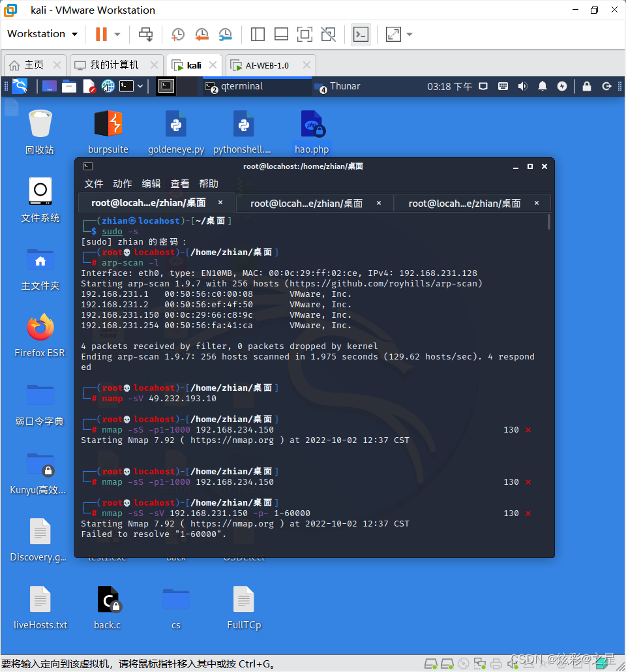The image size is (626, 672).
Task: Open the 编辑 menu in qterminal
Action: 151,183
